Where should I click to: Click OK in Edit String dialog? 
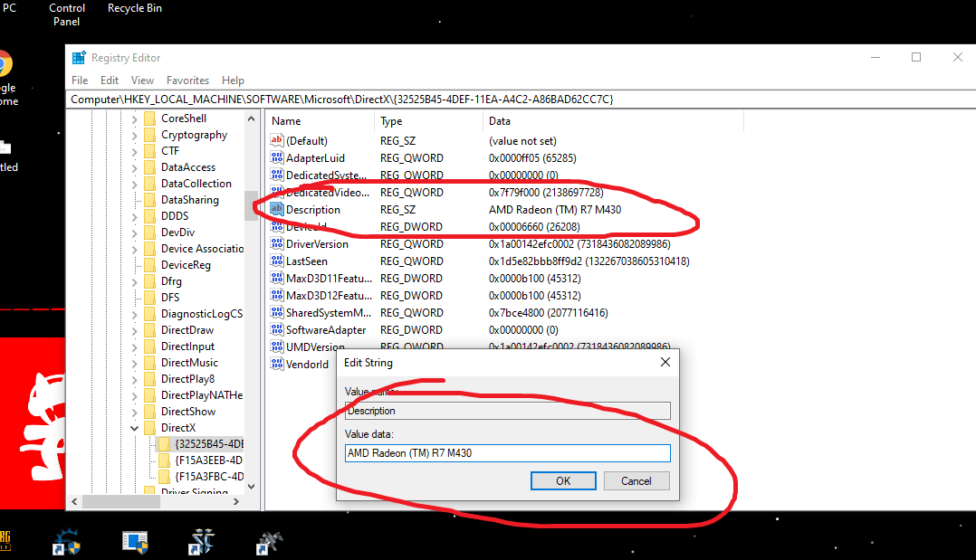pyautogui.click(x=563, y=481)
